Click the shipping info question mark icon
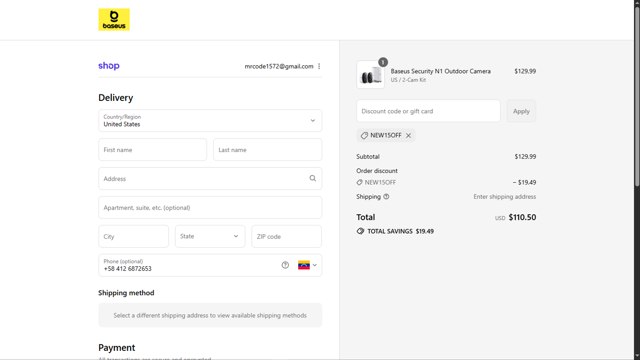The height and width of the screenshot is (360, 640). tap(386, 197)
